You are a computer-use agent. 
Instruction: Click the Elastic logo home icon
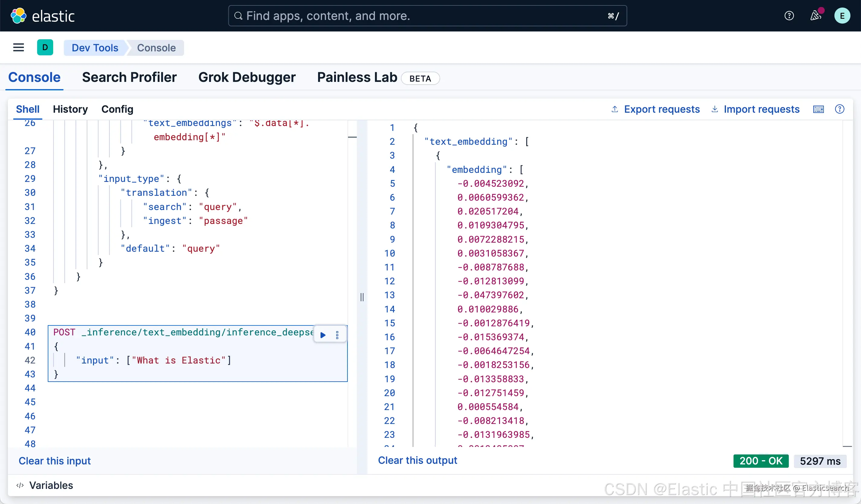pos(18,16)
